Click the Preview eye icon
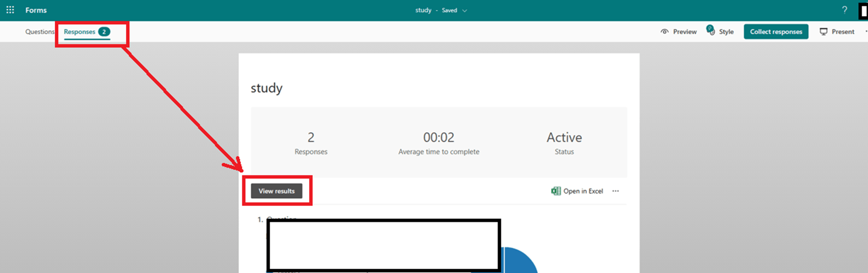The image size is (868, 273). [664, 32]
